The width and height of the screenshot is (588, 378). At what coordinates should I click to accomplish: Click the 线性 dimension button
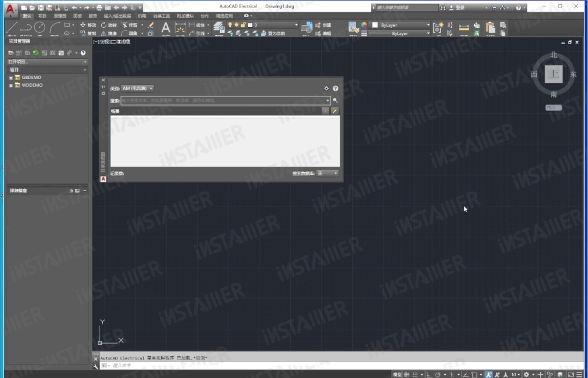tap(197, 25)
